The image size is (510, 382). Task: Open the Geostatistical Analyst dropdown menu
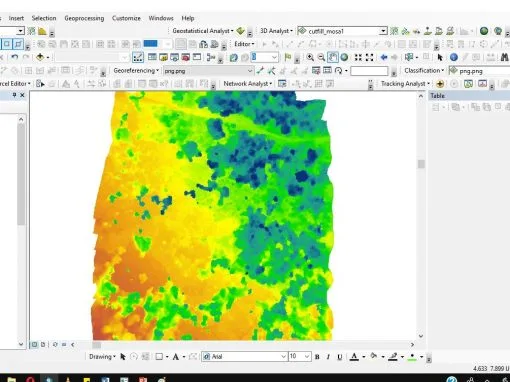203,31
